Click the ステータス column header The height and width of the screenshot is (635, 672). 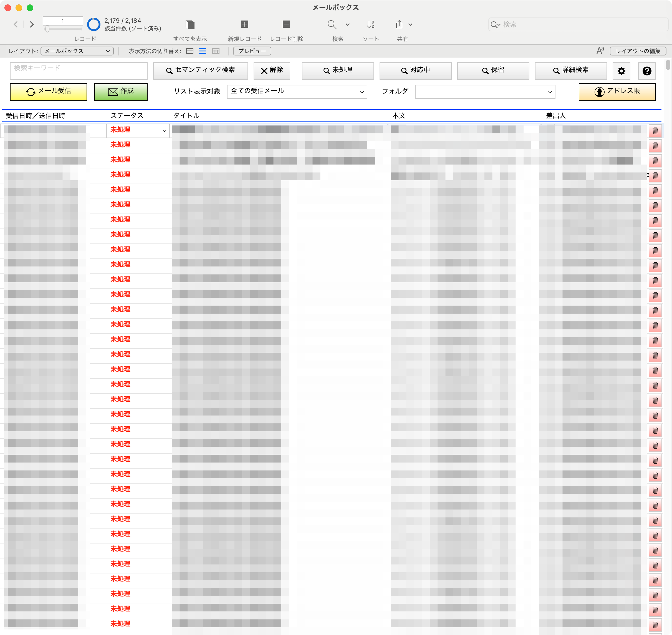coord(127,116)
